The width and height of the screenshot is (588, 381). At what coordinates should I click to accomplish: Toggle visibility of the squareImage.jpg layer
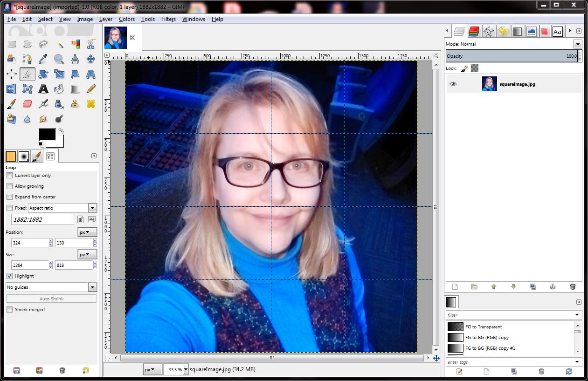tap(452, 84)
